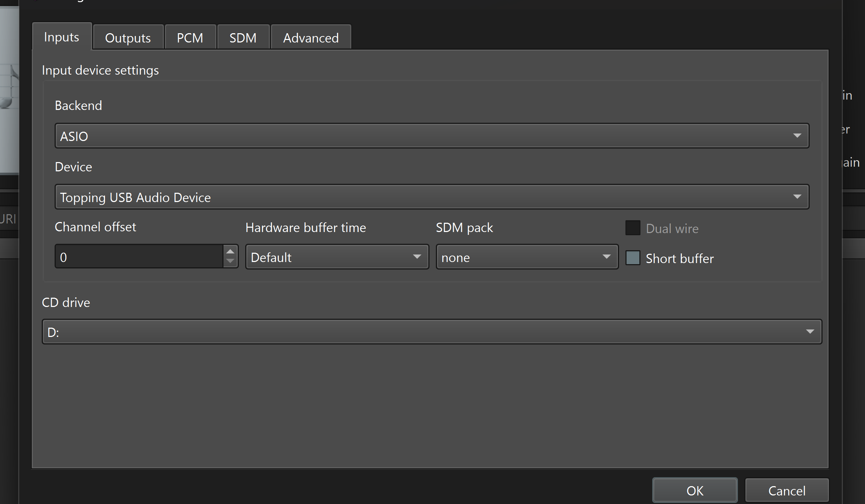Open the PCM tab
The width and height of the screenshot is (865, 504).
190,37
